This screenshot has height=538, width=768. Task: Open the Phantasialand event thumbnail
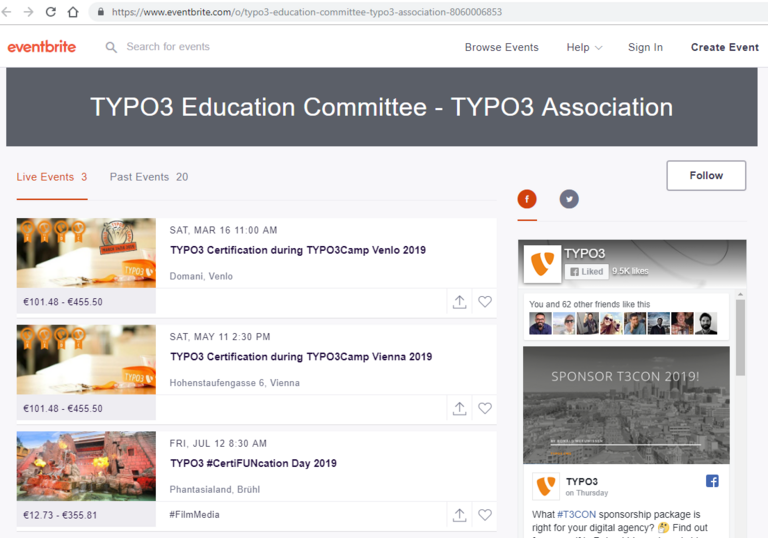(x=86, y=466)
